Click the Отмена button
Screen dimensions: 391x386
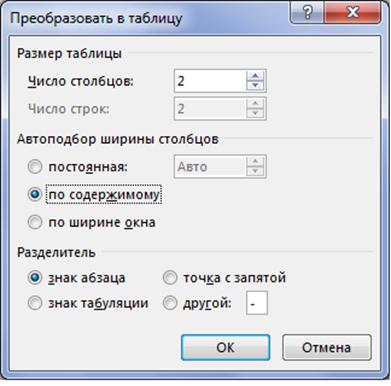326,347
